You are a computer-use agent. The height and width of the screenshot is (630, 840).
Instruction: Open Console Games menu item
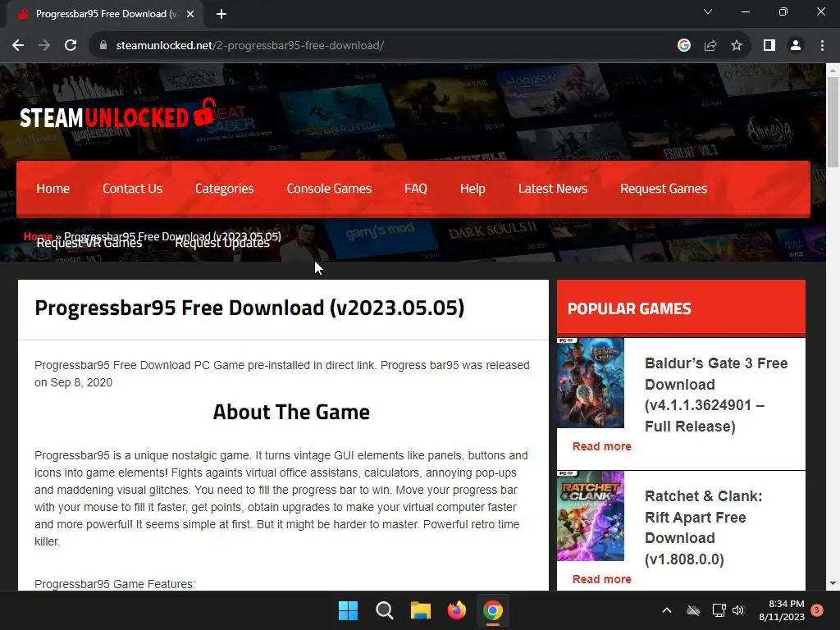click(x=329, y=189)
